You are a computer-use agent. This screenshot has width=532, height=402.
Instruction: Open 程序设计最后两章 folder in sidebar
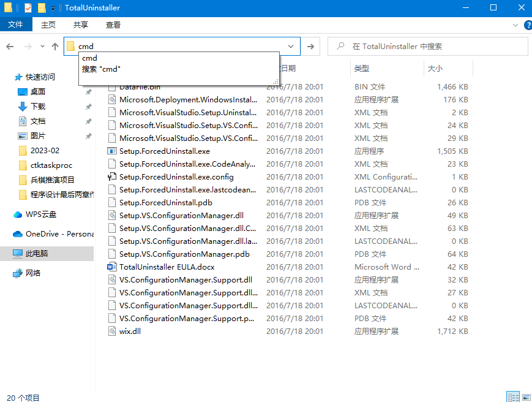tap(62, 194)
